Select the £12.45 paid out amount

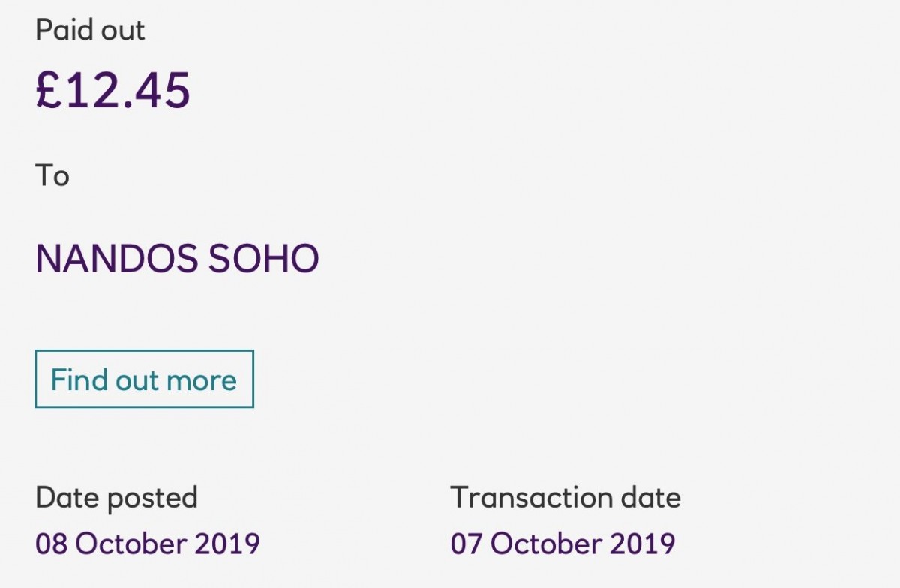[x=113, y=89]
